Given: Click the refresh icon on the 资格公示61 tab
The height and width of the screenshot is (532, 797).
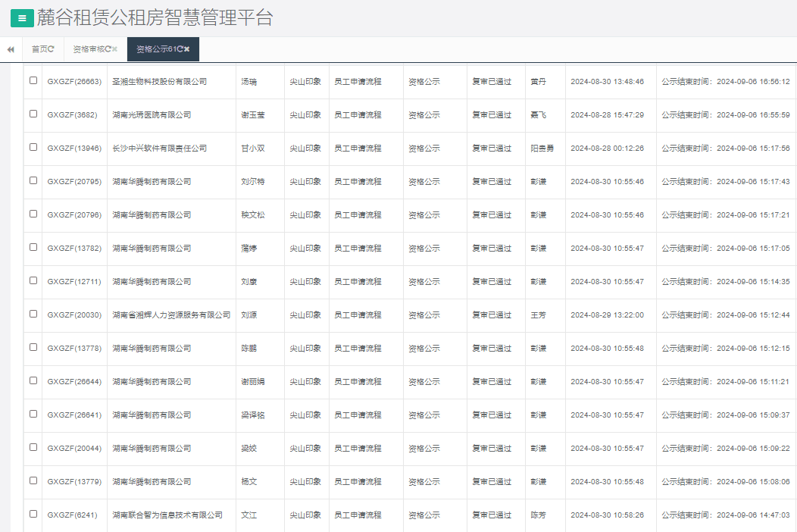Looking at the screenshot, I should [180, 48].
